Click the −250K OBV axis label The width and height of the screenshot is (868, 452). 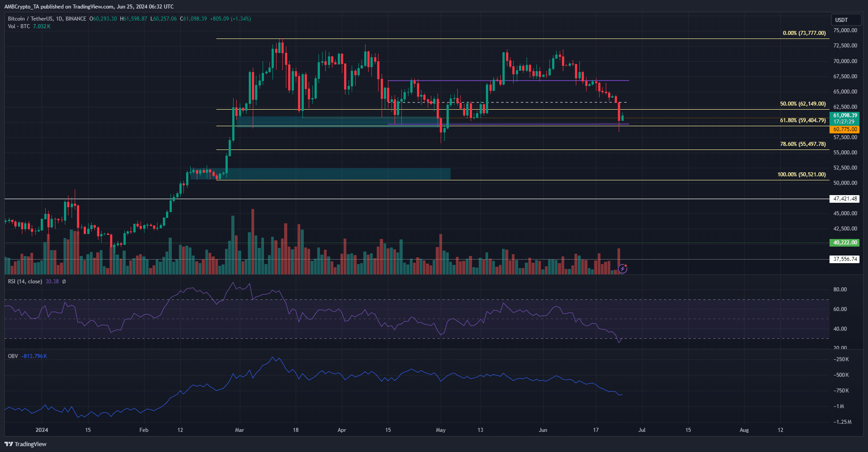coord(841,359)
